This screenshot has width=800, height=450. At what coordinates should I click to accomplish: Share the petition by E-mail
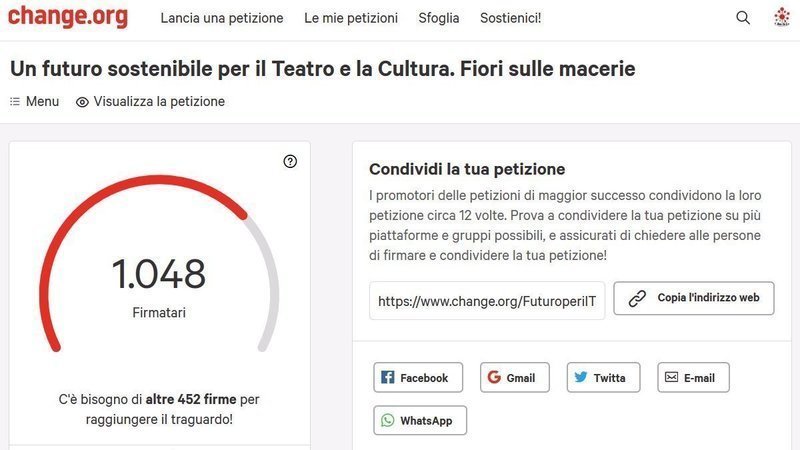point(693,378)
